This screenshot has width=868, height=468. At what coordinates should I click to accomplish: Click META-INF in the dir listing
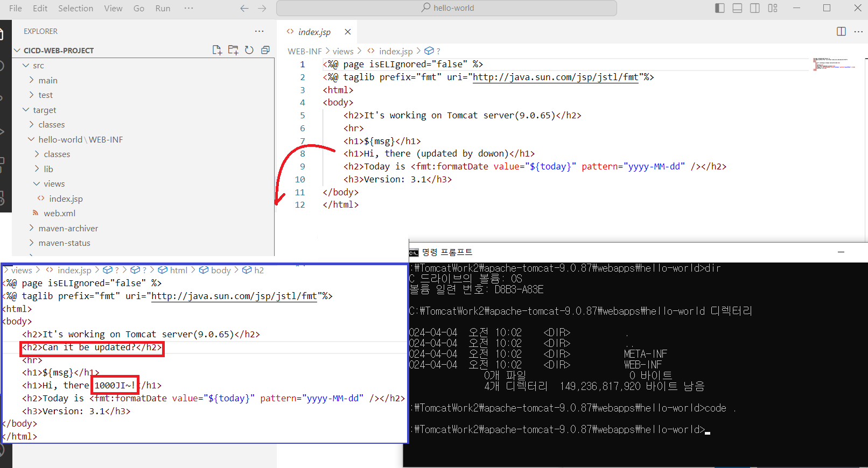click(x=646, y=354)
